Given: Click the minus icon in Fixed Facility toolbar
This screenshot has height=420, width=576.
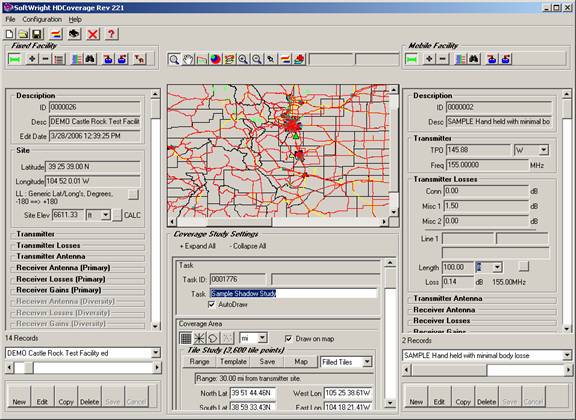Looking at the screenshot, I should 45,59.
